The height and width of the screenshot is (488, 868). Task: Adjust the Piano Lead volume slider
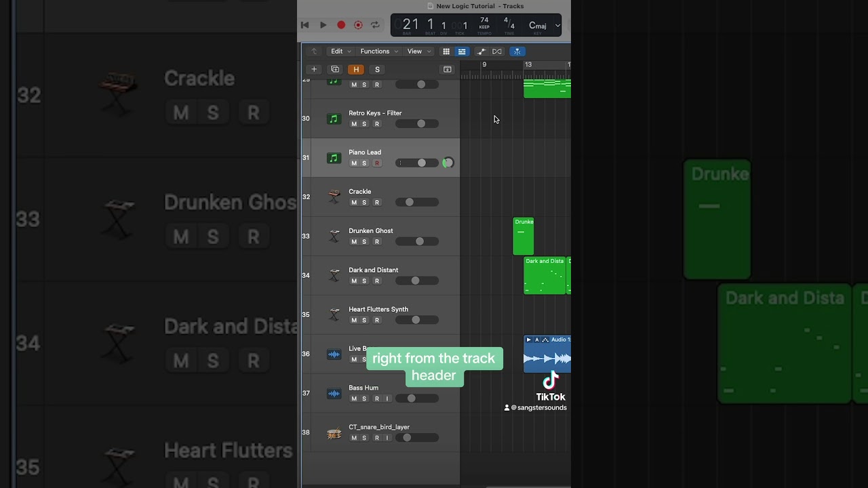click(x=416, y=163)
